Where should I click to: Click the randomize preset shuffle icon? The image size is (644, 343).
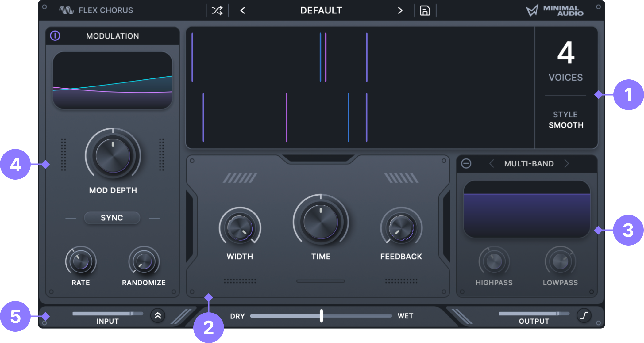[217, 11]
